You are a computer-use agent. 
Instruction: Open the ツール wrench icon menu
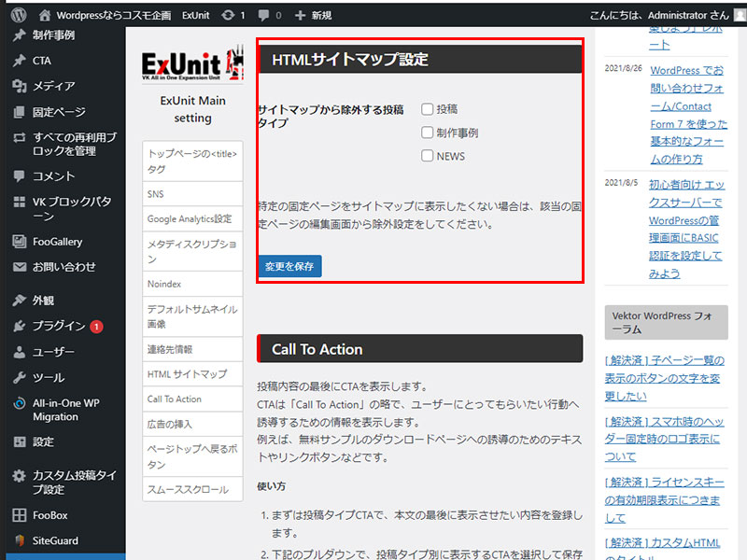[x=20, y=378]
